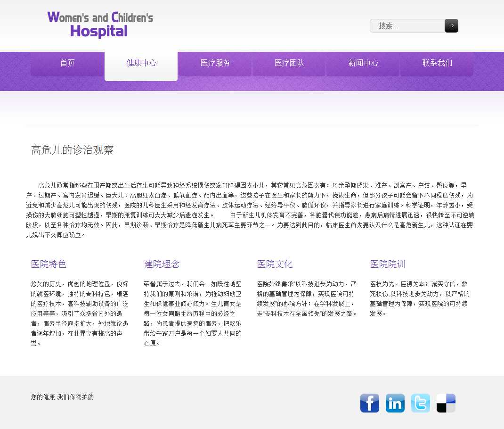Open the 新闻中心 navigation item

(x=363, y=63)
